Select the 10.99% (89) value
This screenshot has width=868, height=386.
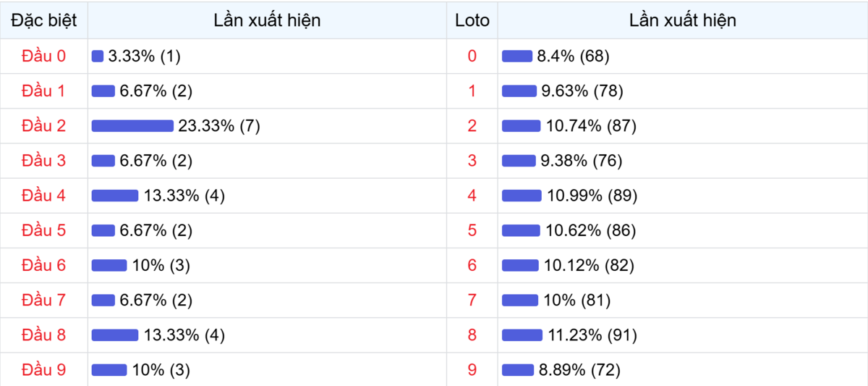[x=592, y=196]
